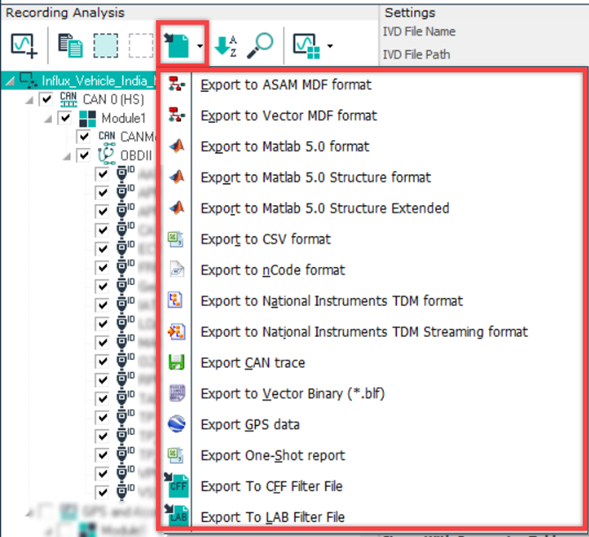Toggle the CAN 0 (HS) checkbox

pos(47,100)
